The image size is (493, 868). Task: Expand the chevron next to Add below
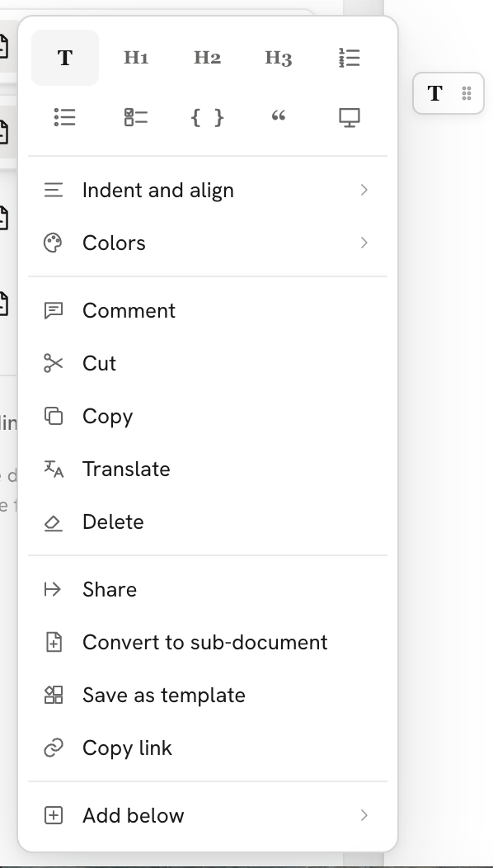pyautogui.click(x=364, y=815)
